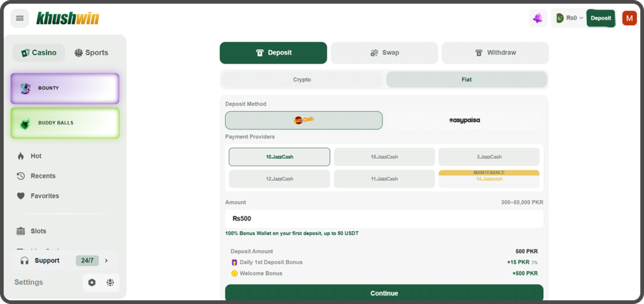
Task: Click the +15 PKR bonus value
Action: coord(518,262)
